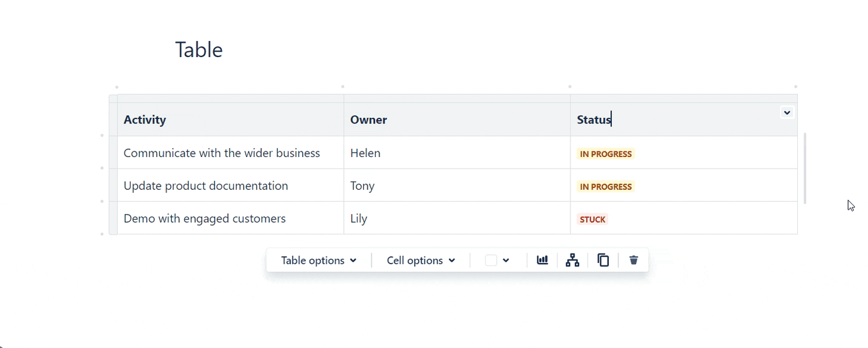Click the chart insert icon in table toolbar
Screen dimensions: 868x348
pos(542,261)
